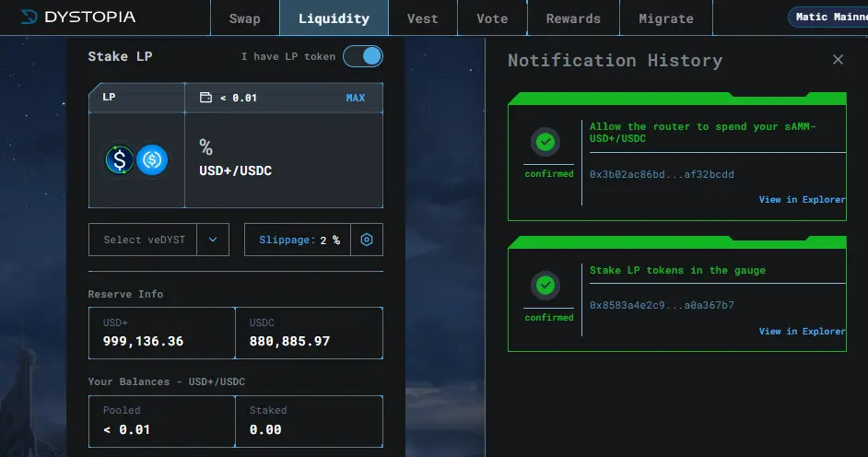Select the Migrate tab
868x457 pixels.
(666, 18)
